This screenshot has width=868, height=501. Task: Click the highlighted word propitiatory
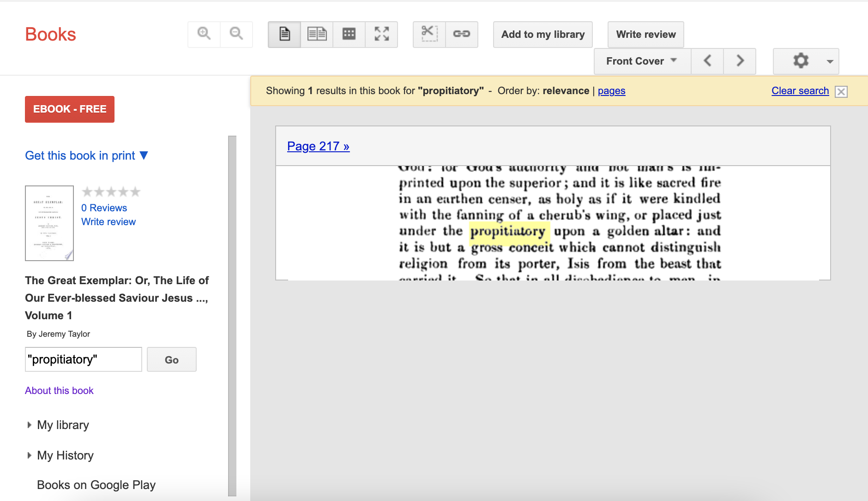(x=509, y=232)
